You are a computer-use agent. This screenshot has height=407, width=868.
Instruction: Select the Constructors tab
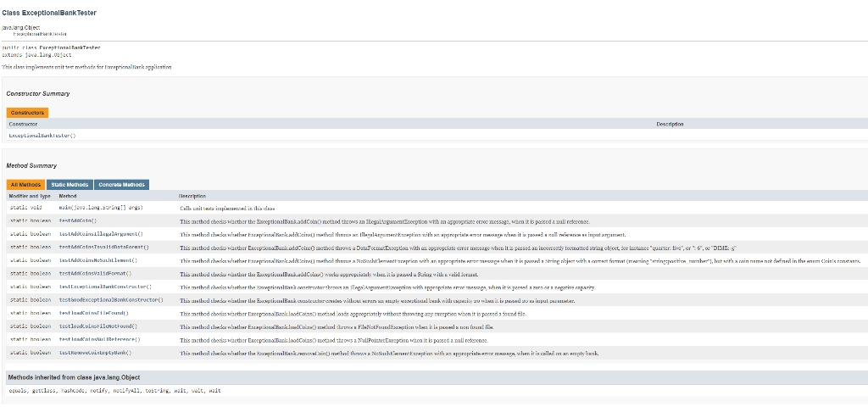(27, 113)
